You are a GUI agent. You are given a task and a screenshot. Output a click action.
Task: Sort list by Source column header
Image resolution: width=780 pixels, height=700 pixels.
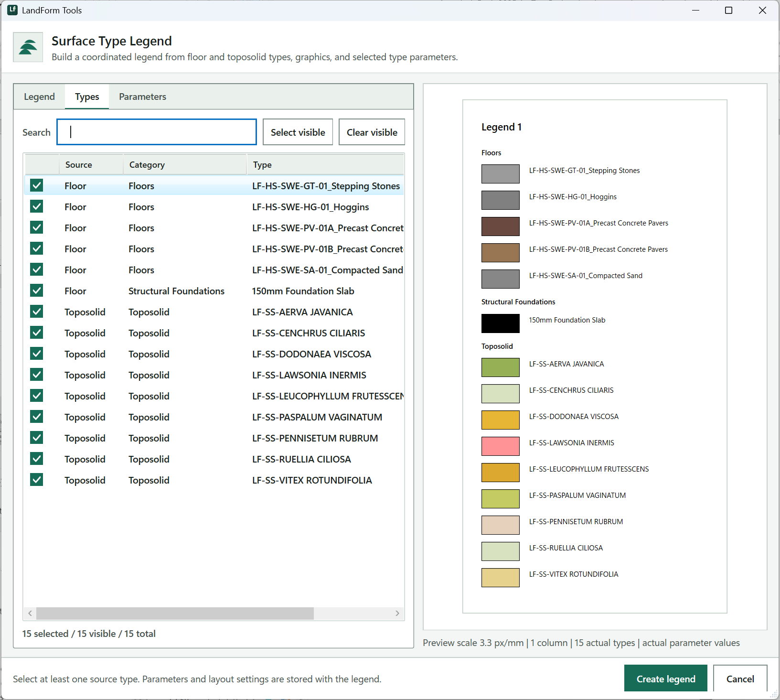click(x=91, y=164)
